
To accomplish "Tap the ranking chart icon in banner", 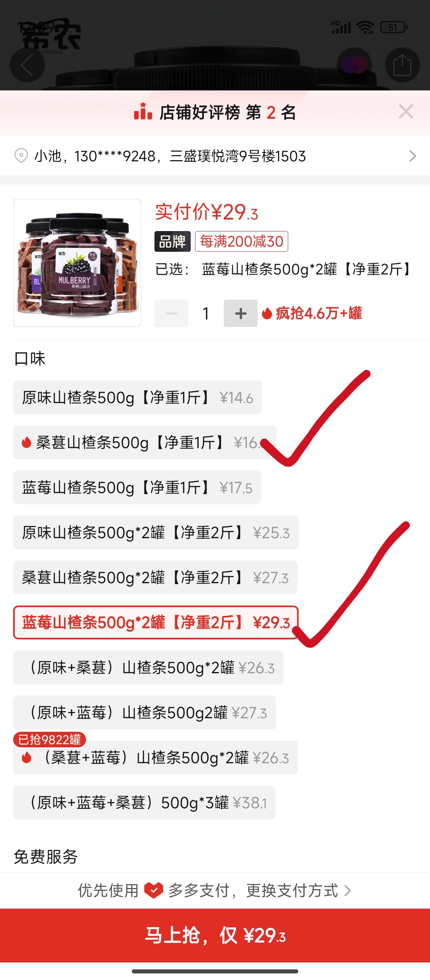I will (143, 112).
